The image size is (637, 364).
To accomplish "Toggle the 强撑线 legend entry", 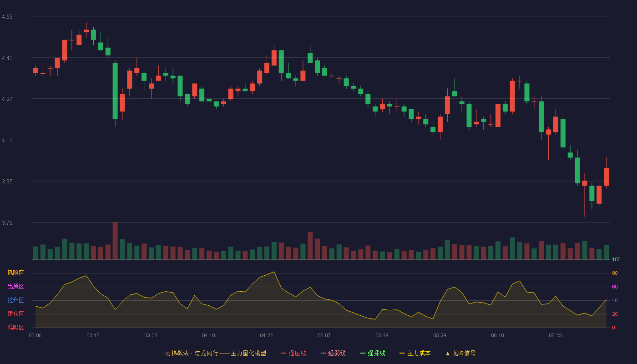I will 373,353.
